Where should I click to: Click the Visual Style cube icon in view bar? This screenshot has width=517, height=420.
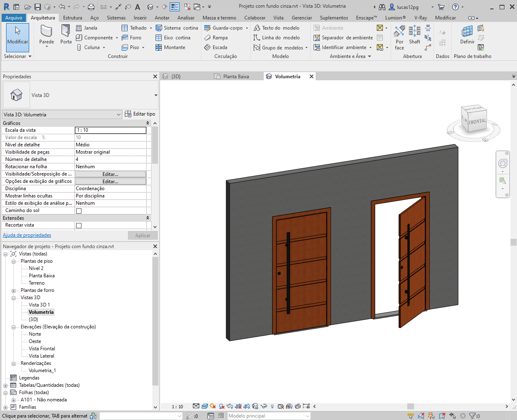point(205,406)
